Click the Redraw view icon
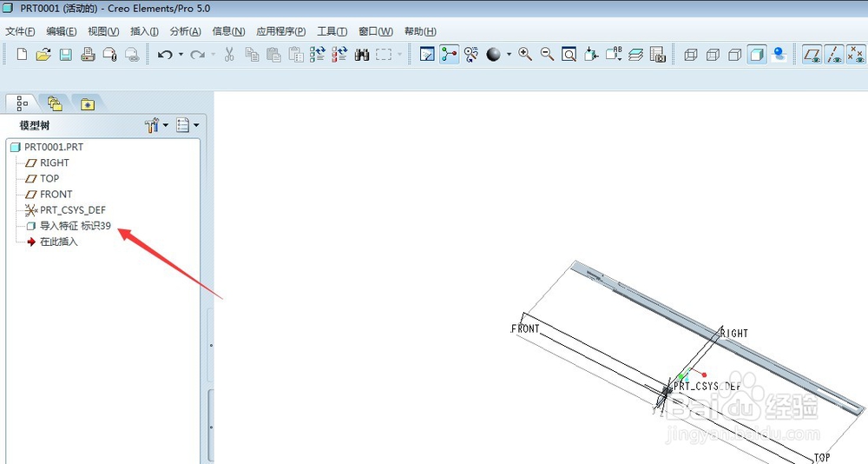868x464 pixels. pyautogui.click(x=427, y=55)
